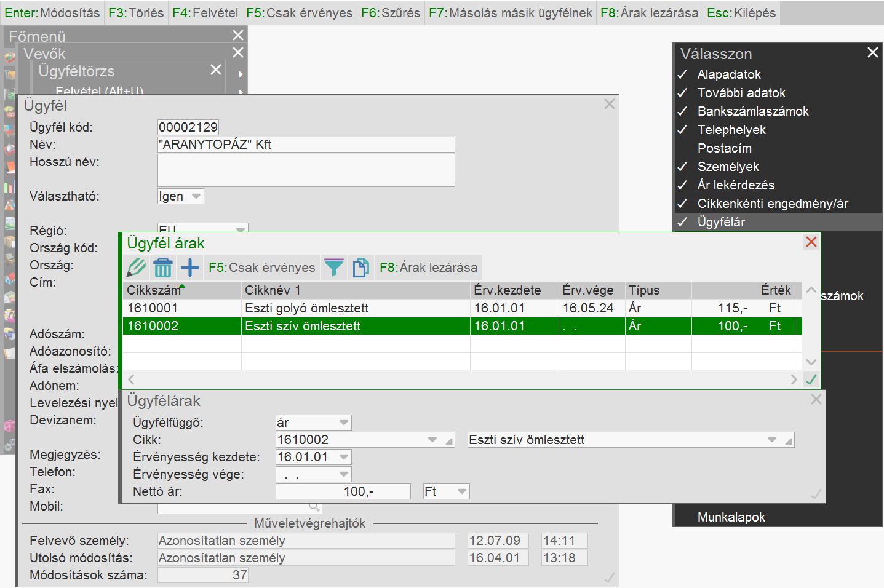Click F8:Árak lezárása in the Ügyfél árak toolbar
The height and width of the screenshot is (588, 884).
pos(429,268)
